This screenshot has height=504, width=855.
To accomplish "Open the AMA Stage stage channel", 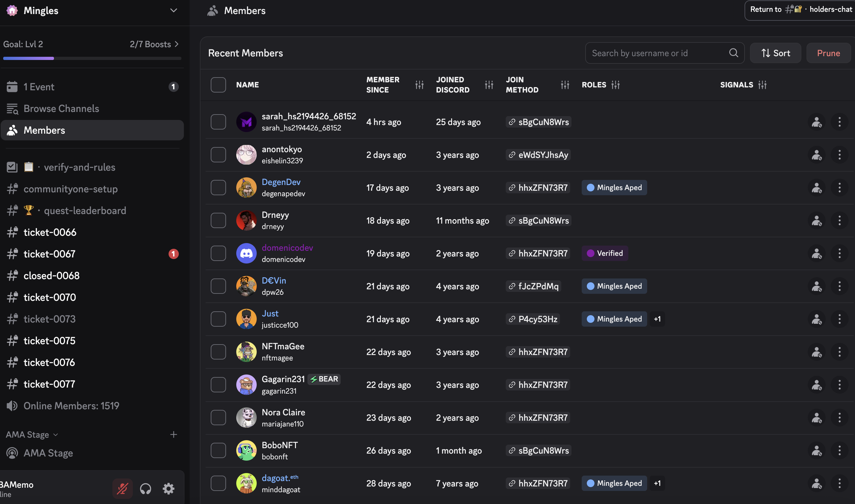I will [x=92, y=453].
